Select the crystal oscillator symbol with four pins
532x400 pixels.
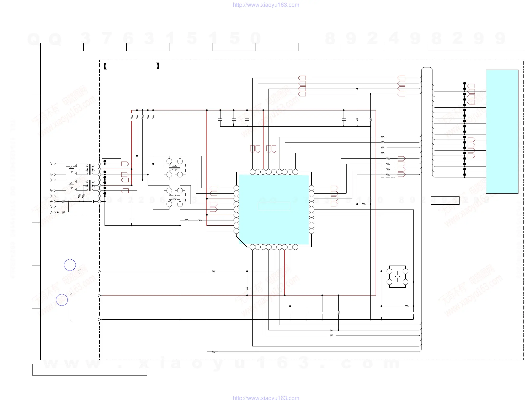(x=397, y=276)
